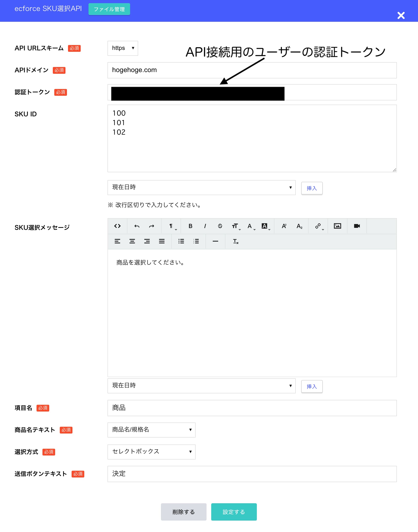Image resolution: width=418 pixels, height=532 pixels.
Task: Apply strikethrough formatting to the message text
Action: [x=219, y=226]
